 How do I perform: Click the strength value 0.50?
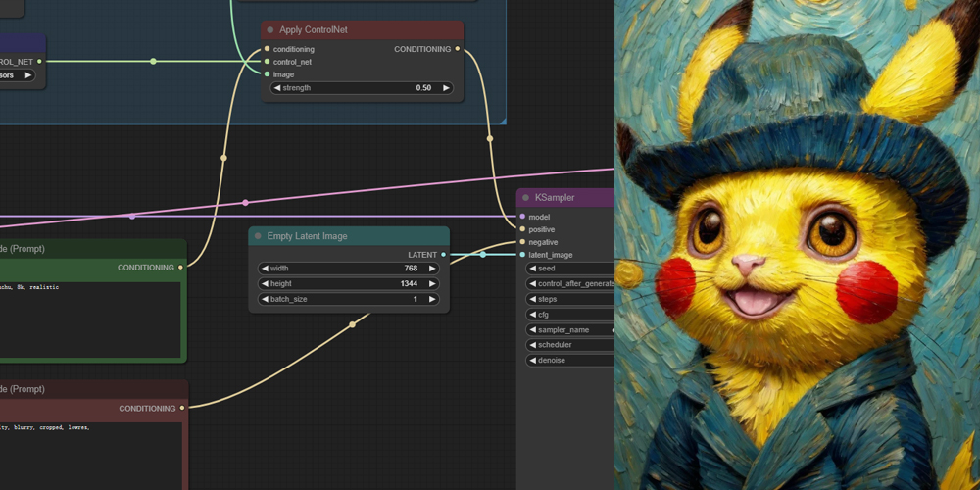pos(423,88)
